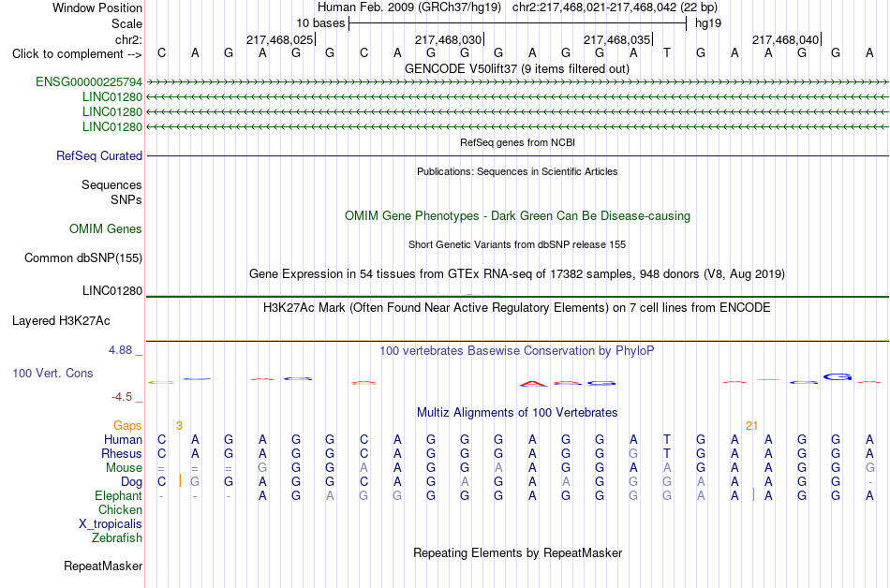890x588 pixels.
Task: Click the Sequences track label
Action: click(111, 184)
